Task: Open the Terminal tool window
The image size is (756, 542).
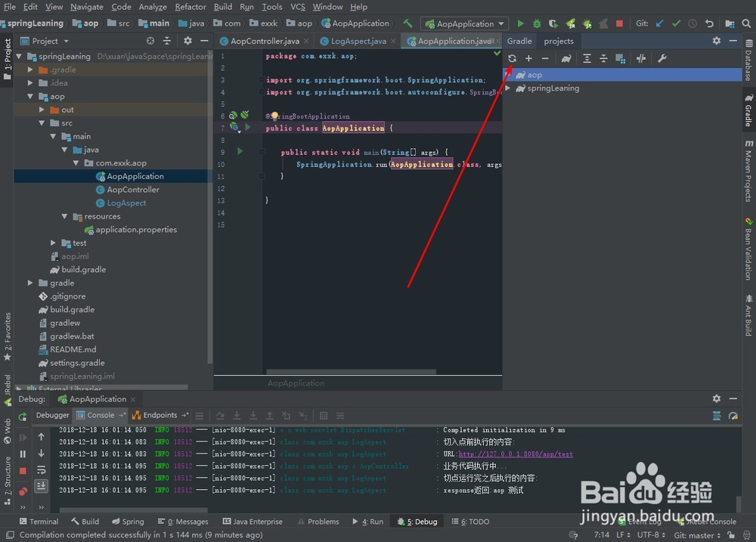Action: [x=39, y=522]
